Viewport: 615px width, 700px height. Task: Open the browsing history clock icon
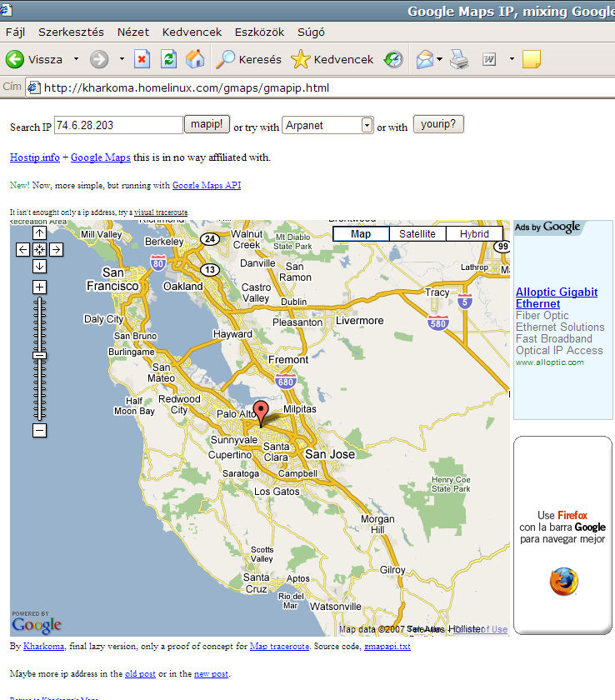click(x=393, y=59)
